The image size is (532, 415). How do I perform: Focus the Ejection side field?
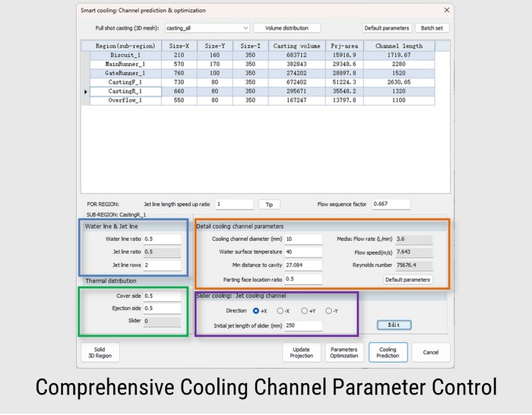click(x=162, y=309)
